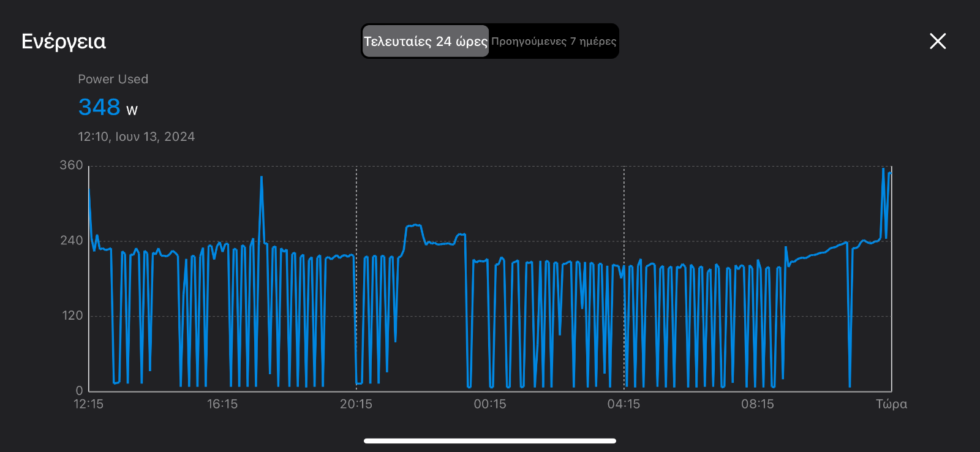
Task: Tap the 12:10, Ιουν 13, 2024 timestamp
Action: click(x=136, y=137)
